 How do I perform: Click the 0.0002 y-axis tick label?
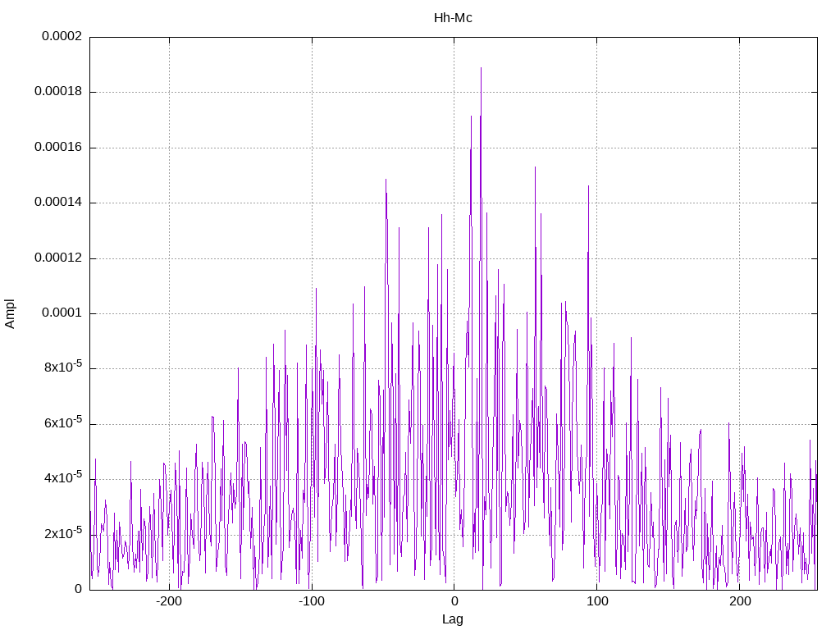tap(62, 36)
